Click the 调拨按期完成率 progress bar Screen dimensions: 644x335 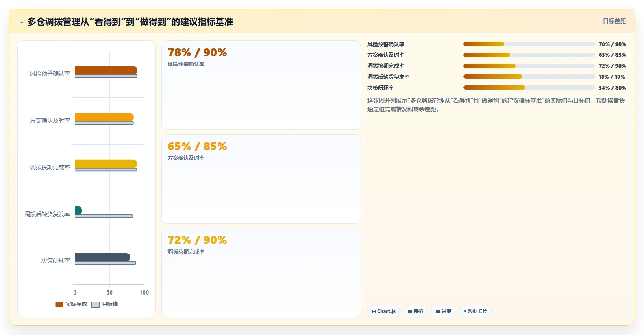pos(529,66)
